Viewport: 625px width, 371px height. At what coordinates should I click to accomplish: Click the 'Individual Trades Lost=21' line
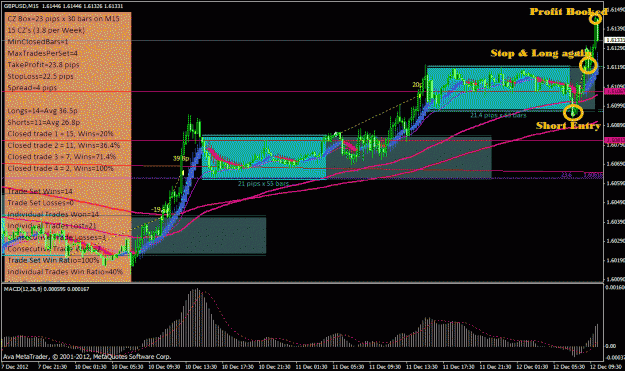coord(52,226)
